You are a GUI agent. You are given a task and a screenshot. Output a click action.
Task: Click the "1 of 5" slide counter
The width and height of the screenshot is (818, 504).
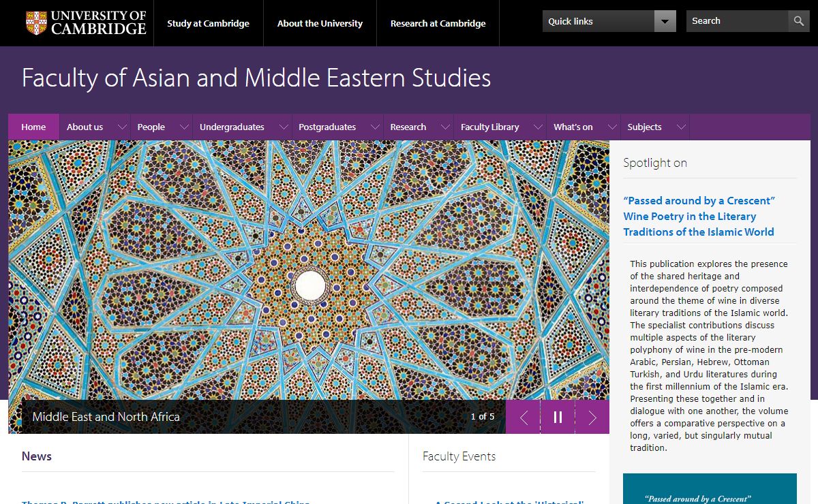pos(483,417)
